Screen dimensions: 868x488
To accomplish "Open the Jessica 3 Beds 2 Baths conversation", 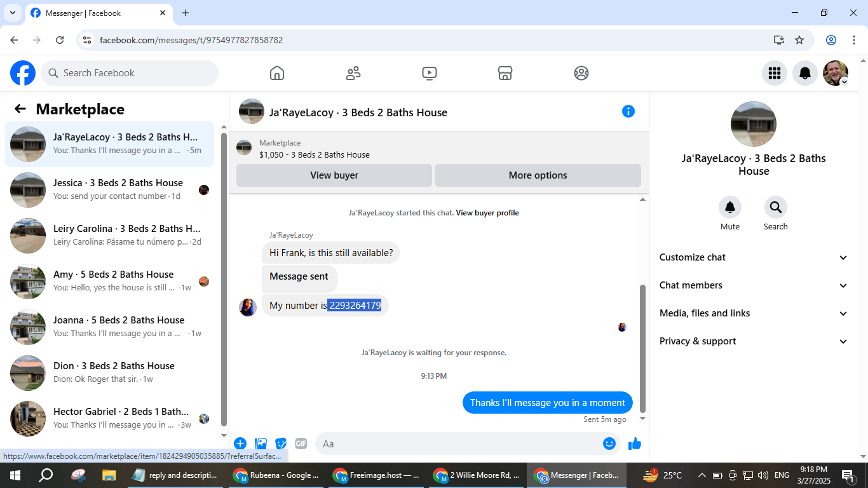I will tap(110, 189).
